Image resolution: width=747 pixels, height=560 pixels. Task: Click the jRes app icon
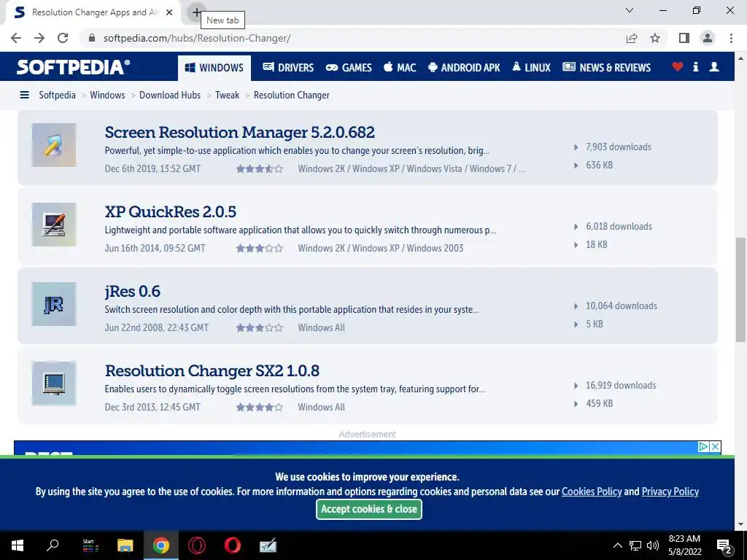point(54,304)
